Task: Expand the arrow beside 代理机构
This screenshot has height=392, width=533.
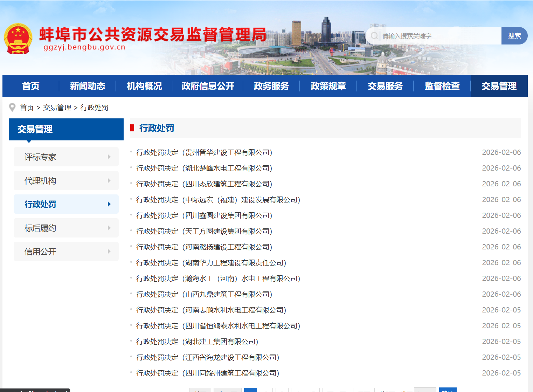Action: click(109, 181)
